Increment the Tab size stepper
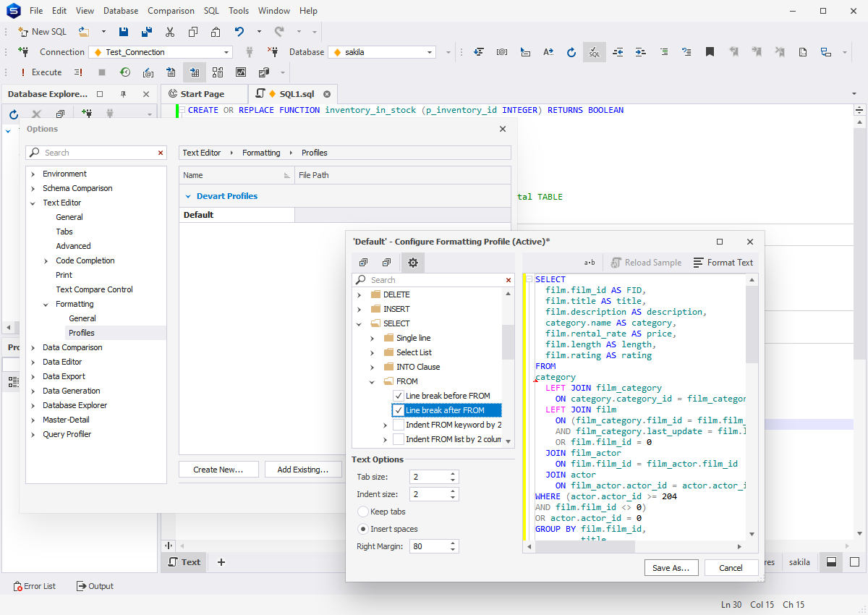 453,474
